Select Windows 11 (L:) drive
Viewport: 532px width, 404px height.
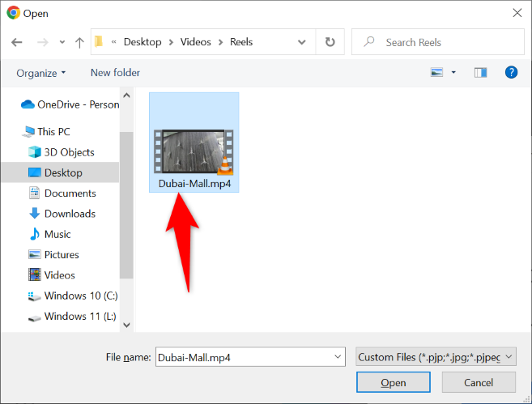point(72,316)
